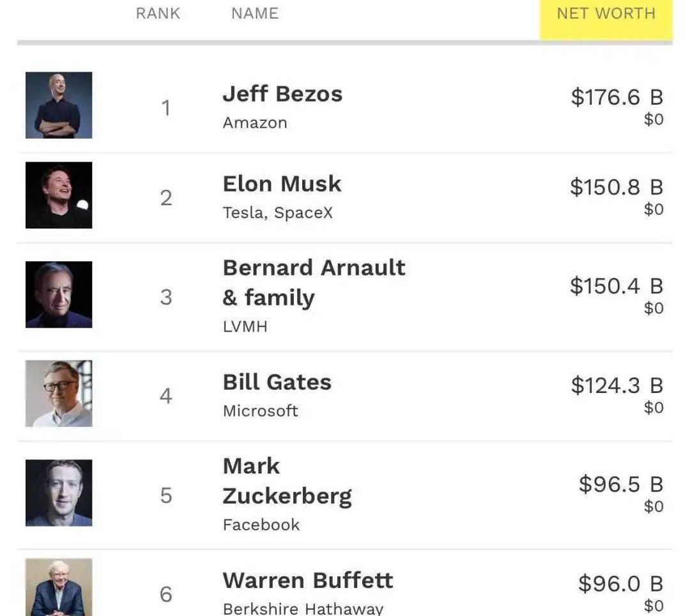The image size is (690, 616).
Task: Open the Mark Zuckerberg name link
Action: [287, 481]
